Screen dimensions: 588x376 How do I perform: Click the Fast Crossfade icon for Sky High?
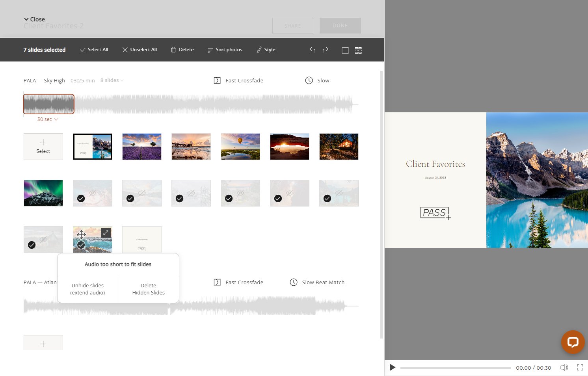click(x=217, y=80)
